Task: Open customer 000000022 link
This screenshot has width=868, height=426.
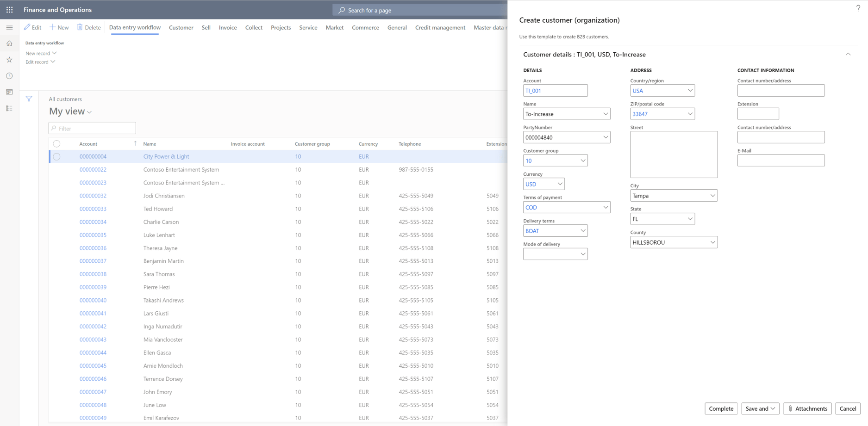Action: pyautogui.click(x=93, y=169)
